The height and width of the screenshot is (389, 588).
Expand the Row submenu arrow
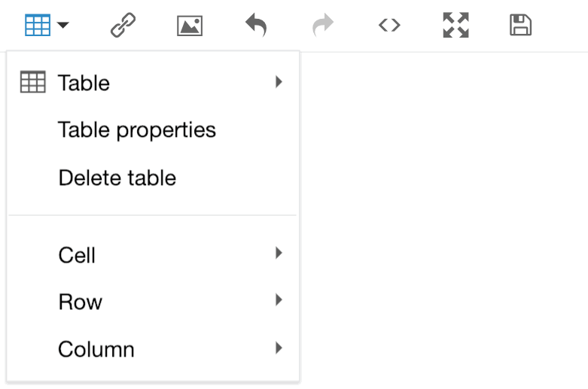[279, 299]
